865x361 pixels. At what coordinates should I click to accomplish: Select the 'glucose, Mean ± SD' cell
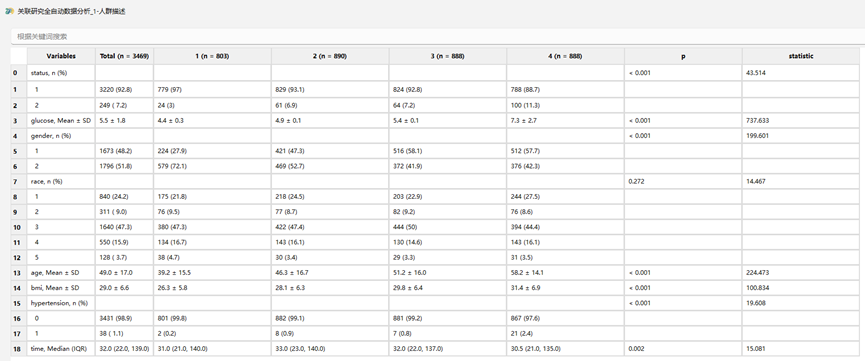point(61,120)
